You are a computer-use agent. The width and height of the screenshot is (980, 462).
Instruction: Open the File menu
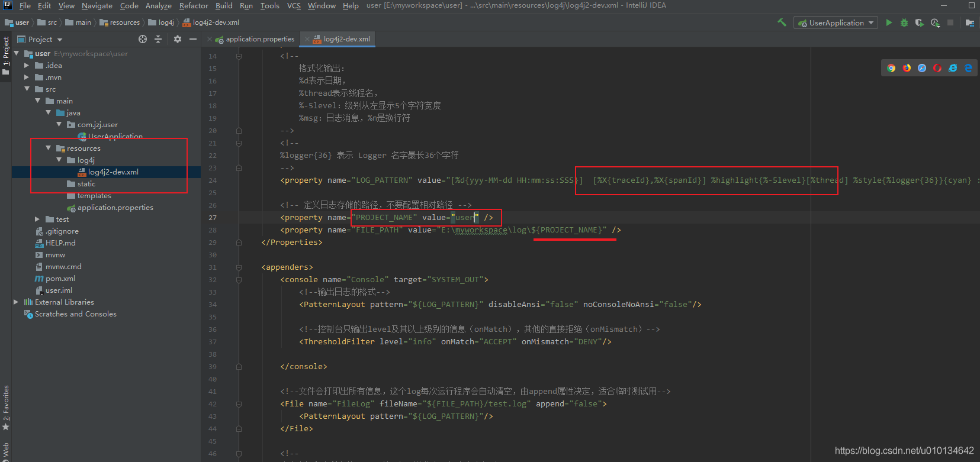click(x=25, y=5)
